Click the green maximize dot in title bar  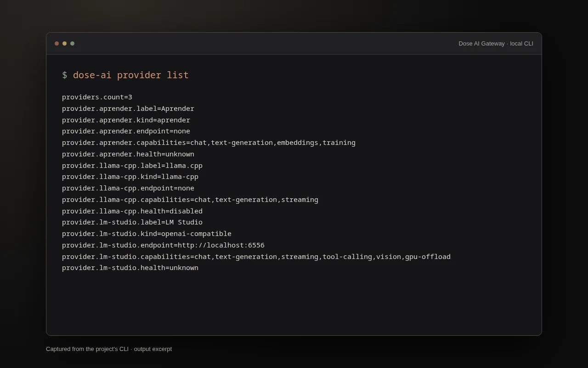click(x=72, y=44)
